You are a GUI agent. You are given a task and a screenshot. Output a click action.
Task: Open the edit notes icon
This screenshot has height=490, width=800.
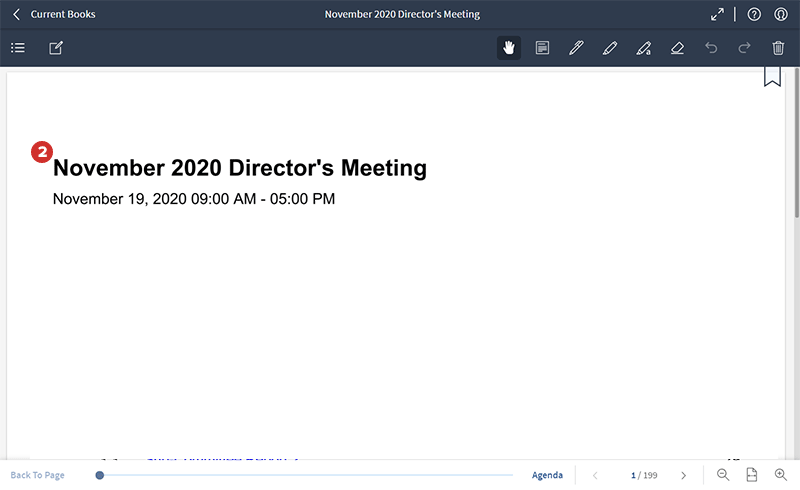pyautogui.click(x=56, y=48)
